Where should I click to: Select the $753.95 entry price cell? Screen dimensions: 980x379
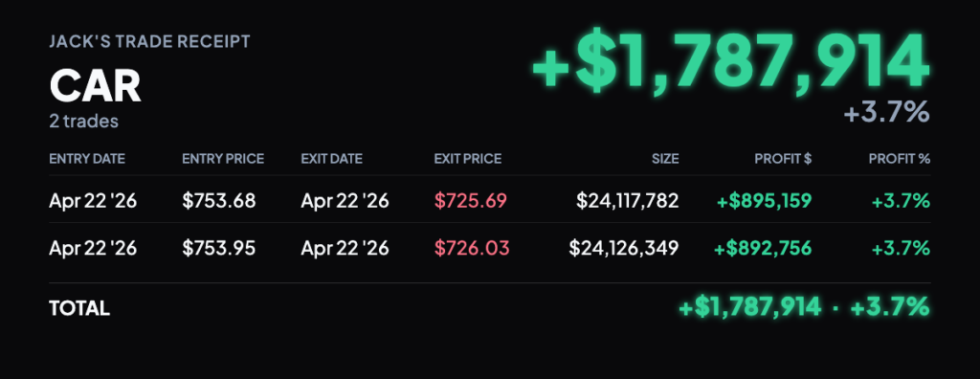pos(219,248)
